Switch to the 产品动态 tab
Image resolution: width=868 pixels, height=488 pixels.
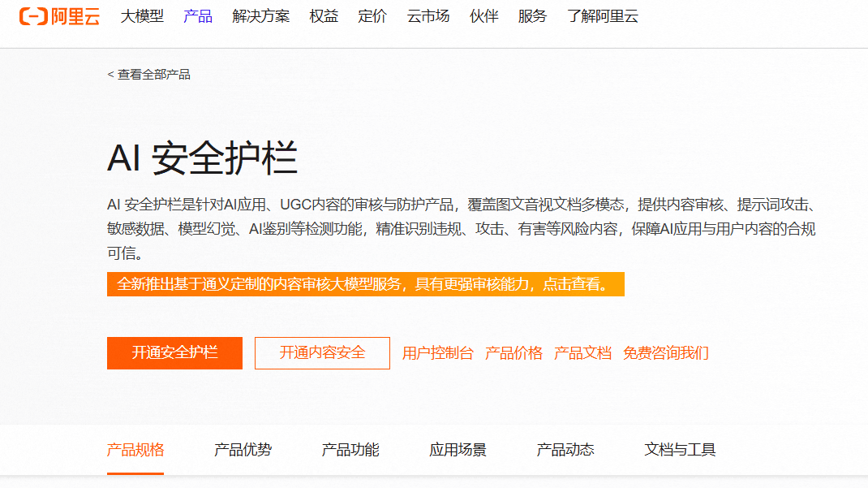[565, 450]
